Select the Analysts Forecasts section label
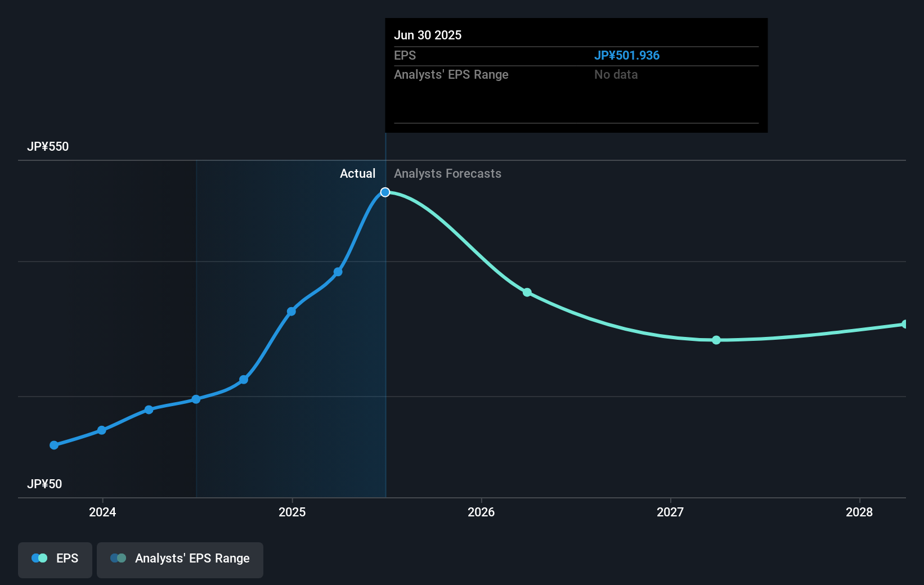Screen dimensions: 924x585 pos(447,173)
